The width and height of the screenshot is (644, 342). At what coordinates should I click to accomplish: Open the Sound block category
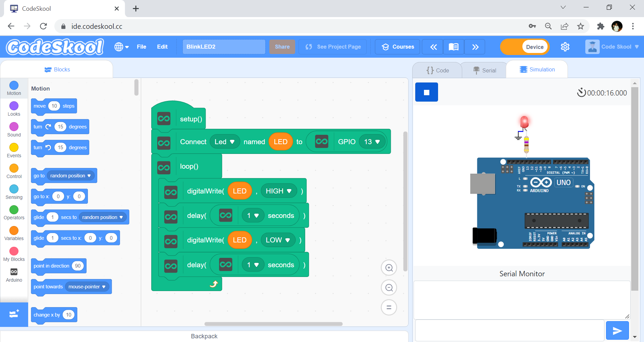[x=14, y=129]
